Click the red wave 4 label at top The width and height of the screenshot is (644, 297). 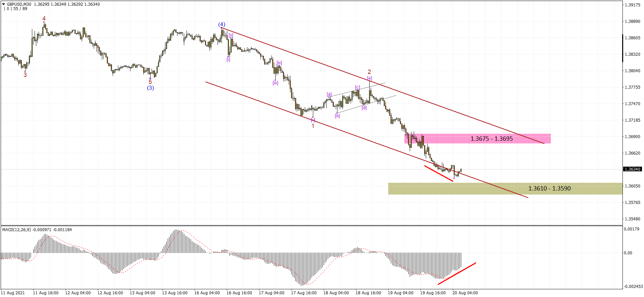pyautogui.click(x=44, y=18)
